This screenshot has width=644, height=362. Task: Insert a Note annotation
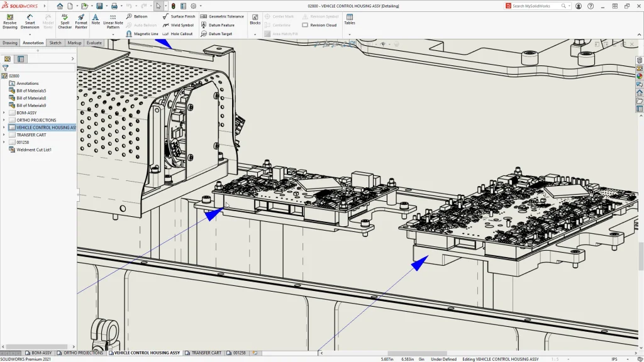point(95,21)
